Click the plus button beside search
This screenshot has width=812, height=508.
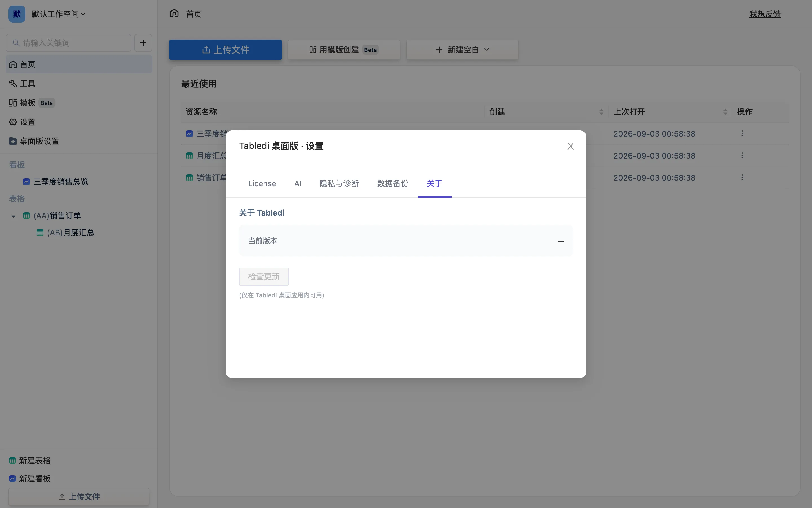point(143,43)
